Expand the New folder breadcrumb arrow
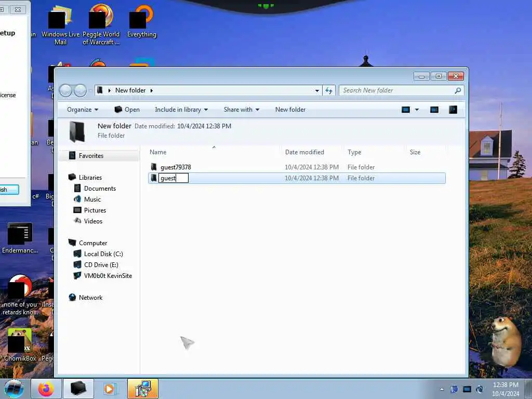 [152, 90]
